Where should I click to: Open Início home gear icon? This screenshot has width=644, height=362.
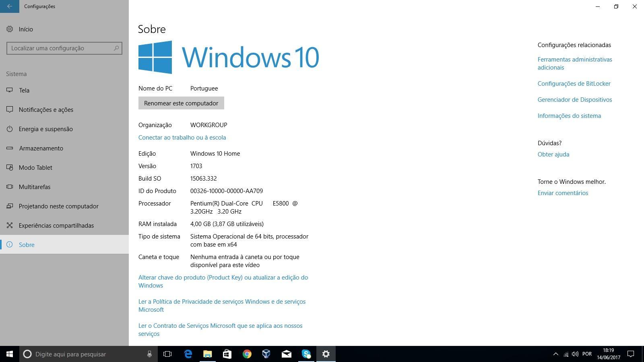[x=10, y=29]
